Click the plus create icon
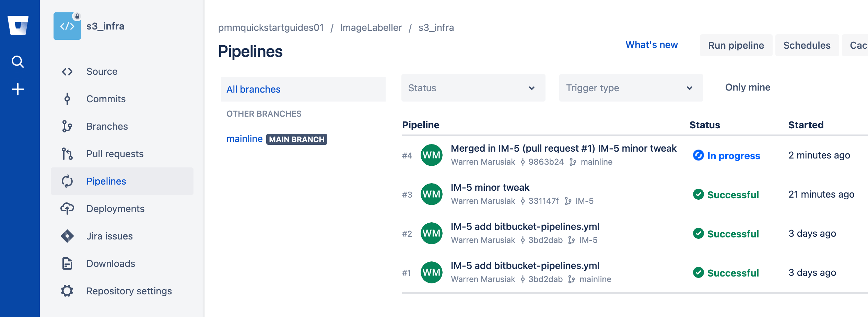868x317 pixels. (18, 89)
